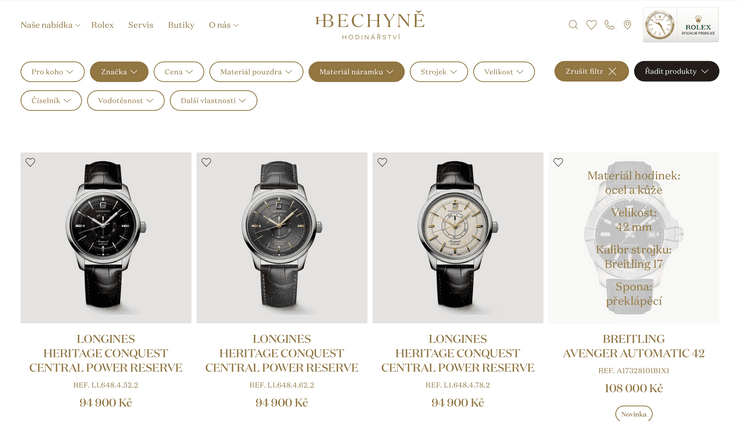Open the cream-dial Longines watch thumbnail
Viewport: 740px width, 421px height.
coord(458,238)
